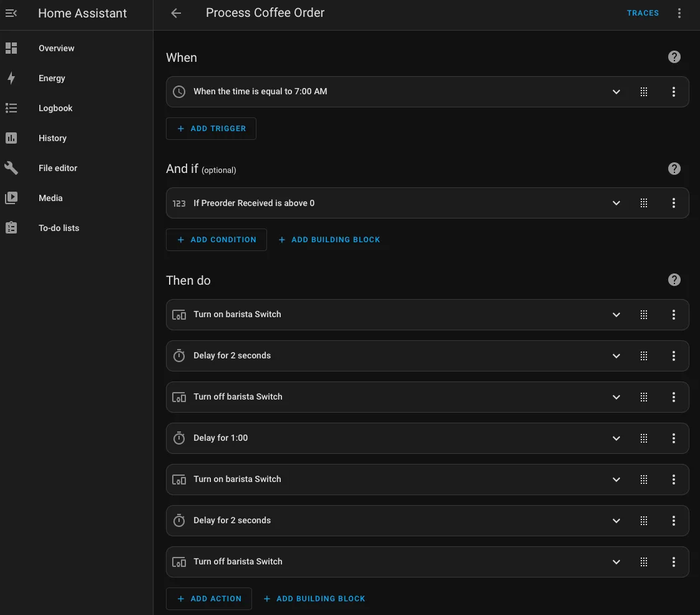700x615 pixels.
Task: Click the help icon beside Then do
Action: pos(674,280)
